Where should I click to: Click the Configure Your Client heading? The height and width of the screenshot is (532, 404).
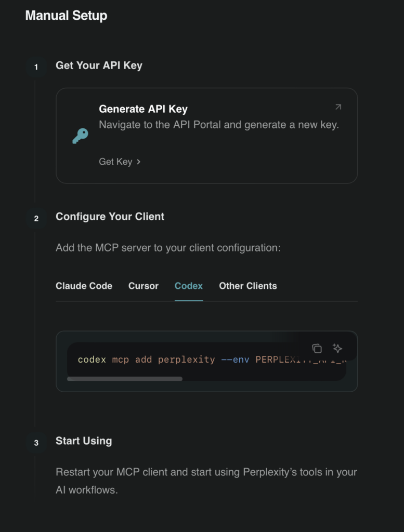pos(110,217)
